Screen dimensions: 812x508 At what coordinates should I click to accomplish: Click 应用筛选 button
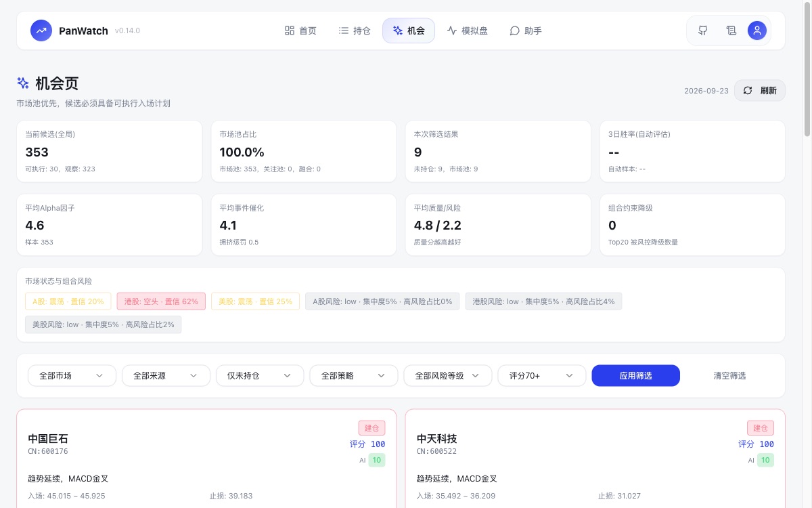[x=635, y=375]
